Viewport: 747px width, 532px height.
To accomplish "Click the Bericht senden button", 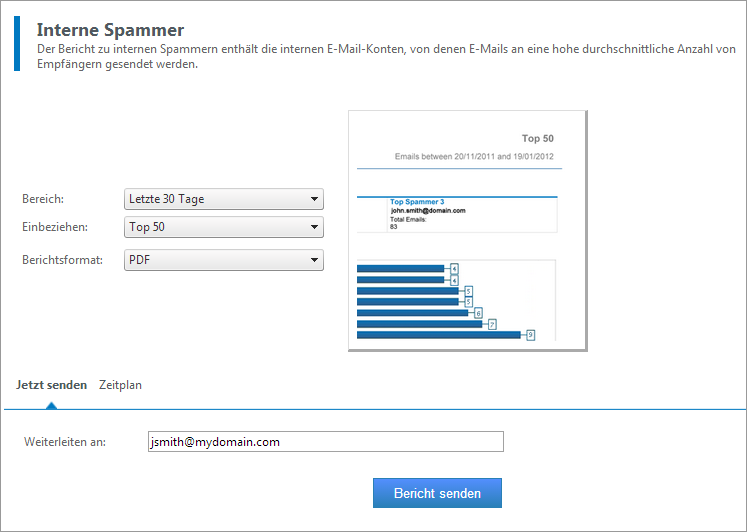I will click(437, 493).
